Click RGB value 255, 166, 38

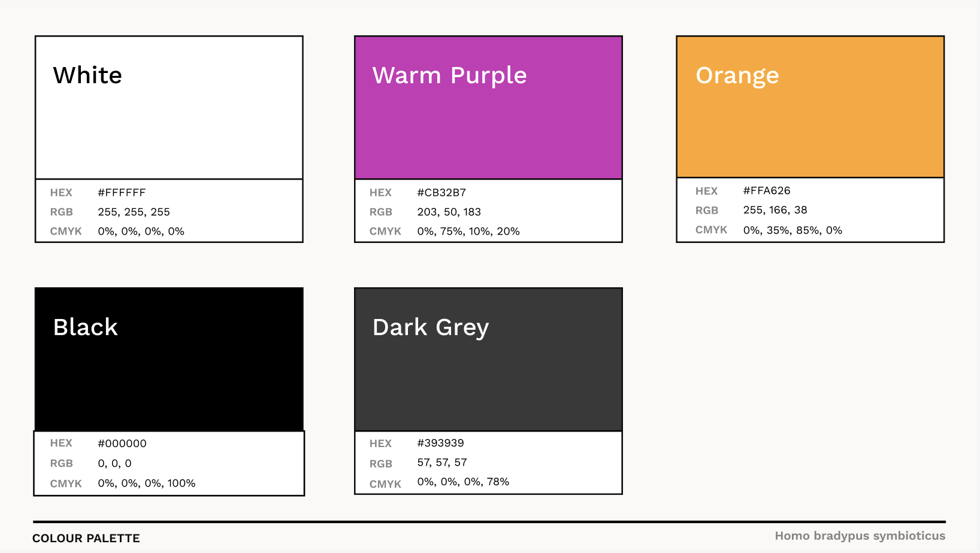[775, 210]
